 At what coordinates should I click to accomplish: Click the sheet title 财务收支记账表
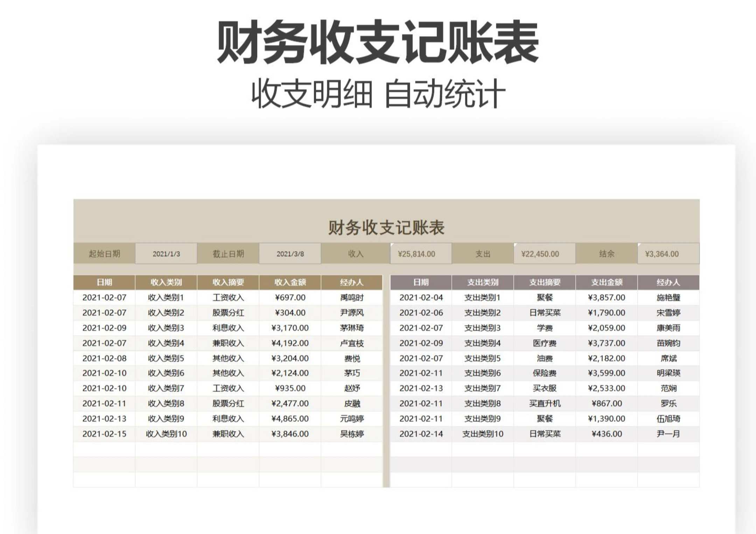coord(386,228)
